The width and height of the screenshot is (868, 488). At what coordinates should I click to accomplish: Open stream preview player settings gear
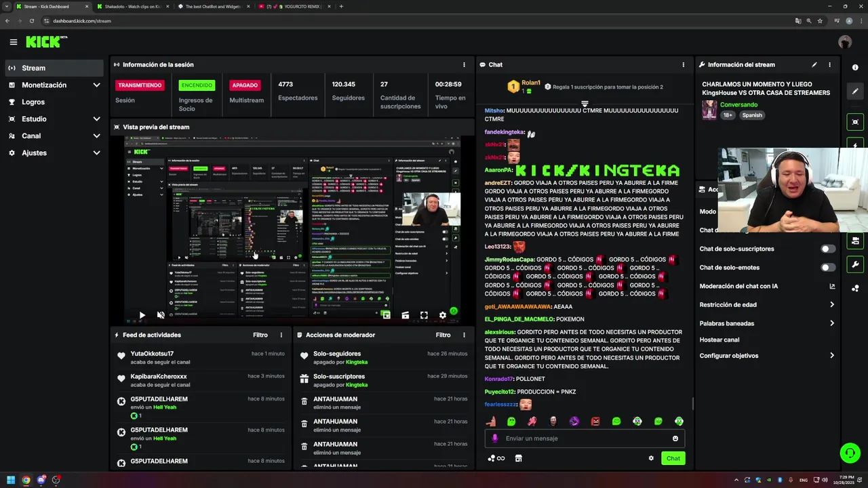coord(443,315)
